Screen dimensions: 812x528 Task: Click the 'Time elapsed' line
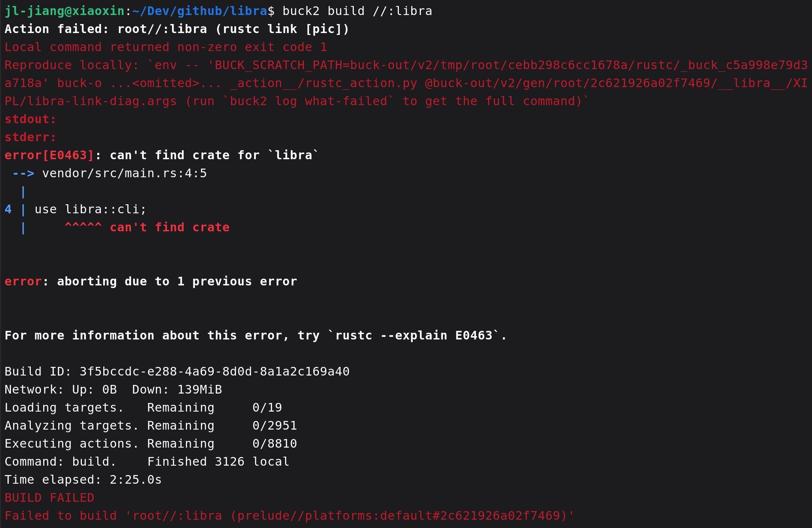click(x=83, y=480)
